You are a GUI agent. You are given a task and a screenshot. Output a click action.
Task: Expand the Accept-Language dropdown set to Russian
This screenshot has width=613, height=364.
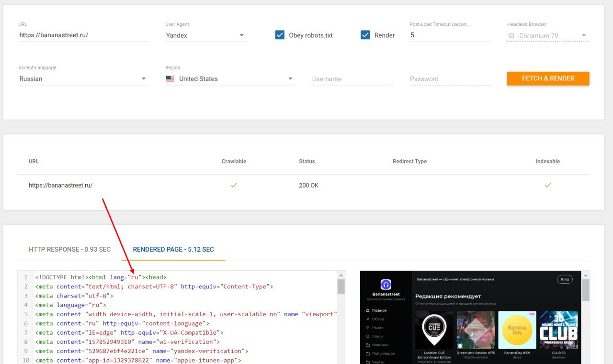(x=84, y=79)
